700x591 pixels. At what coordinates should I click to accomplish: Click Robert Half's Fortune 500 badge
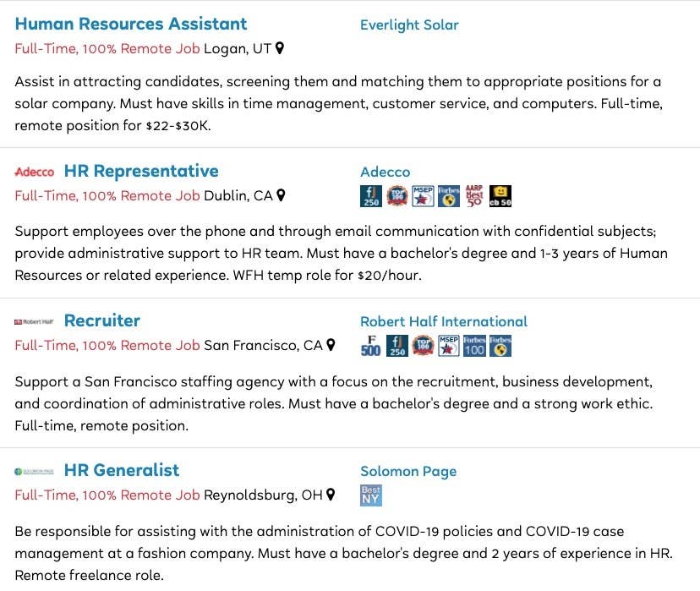pos(371,346)
